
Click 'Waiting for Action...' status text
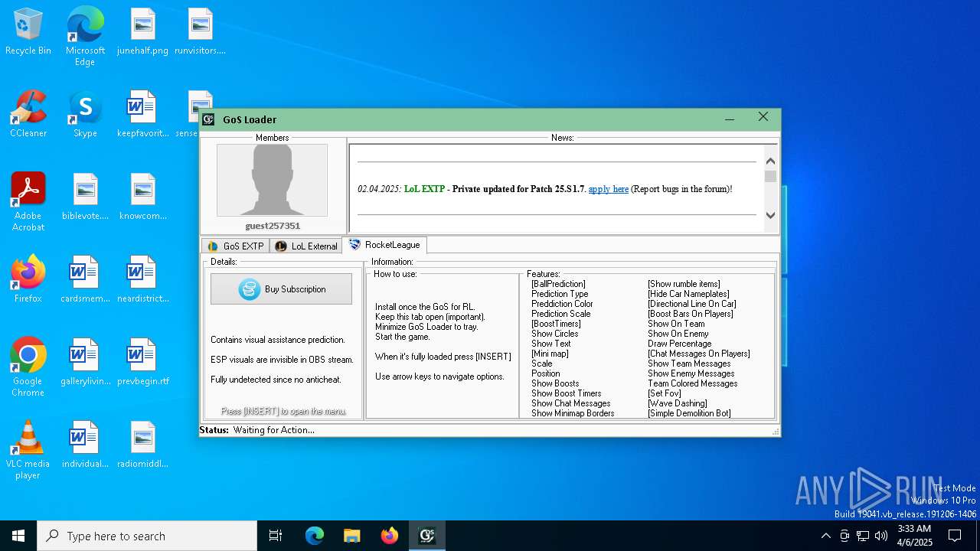(274, 430)
